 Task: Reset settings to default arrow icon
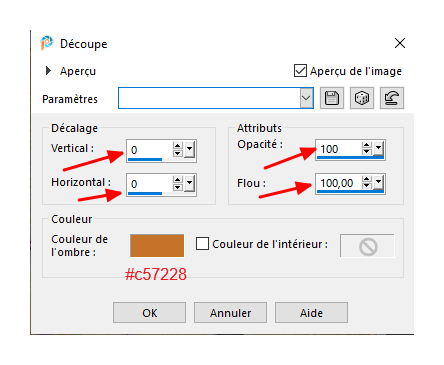(392, 98)
